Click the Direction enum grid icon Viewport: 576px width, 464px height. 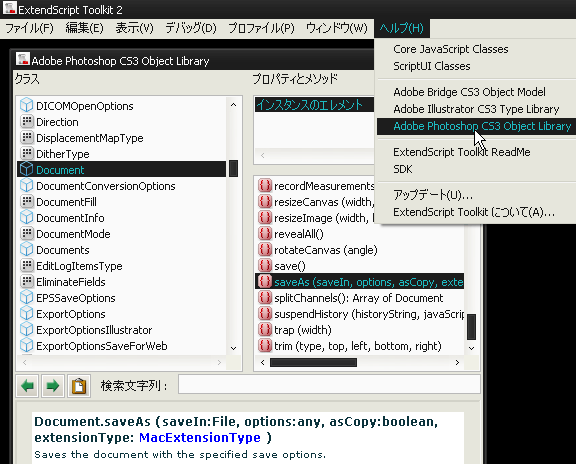tap(26, 122)
